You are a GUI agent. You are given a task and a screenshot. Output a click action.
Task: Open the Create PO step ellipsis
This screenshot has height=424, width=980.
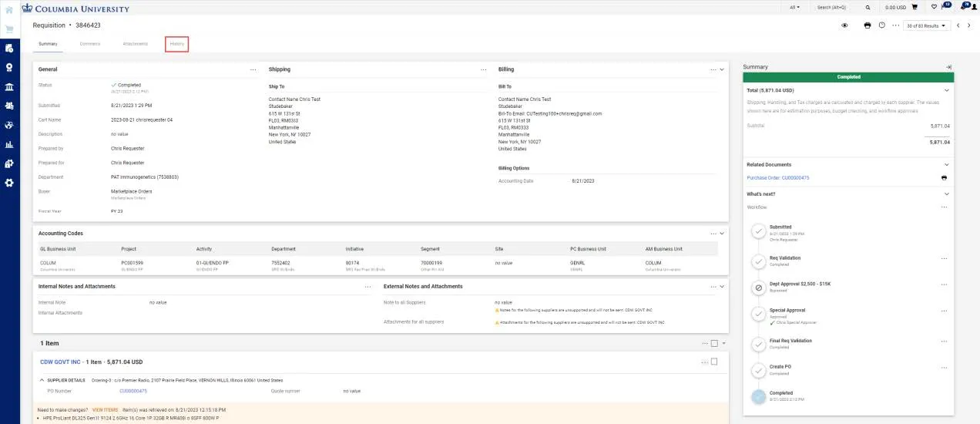coord(944,367)
